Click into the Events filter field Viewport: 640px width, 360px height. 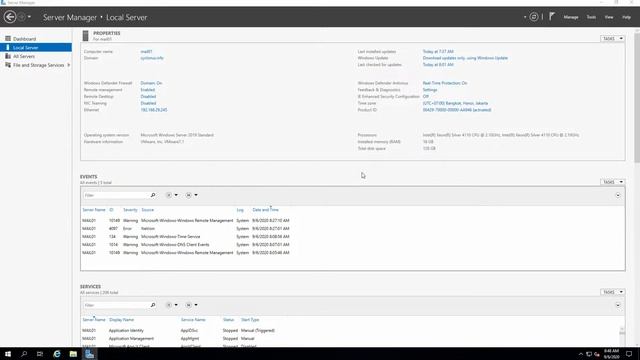click(115, 196)
